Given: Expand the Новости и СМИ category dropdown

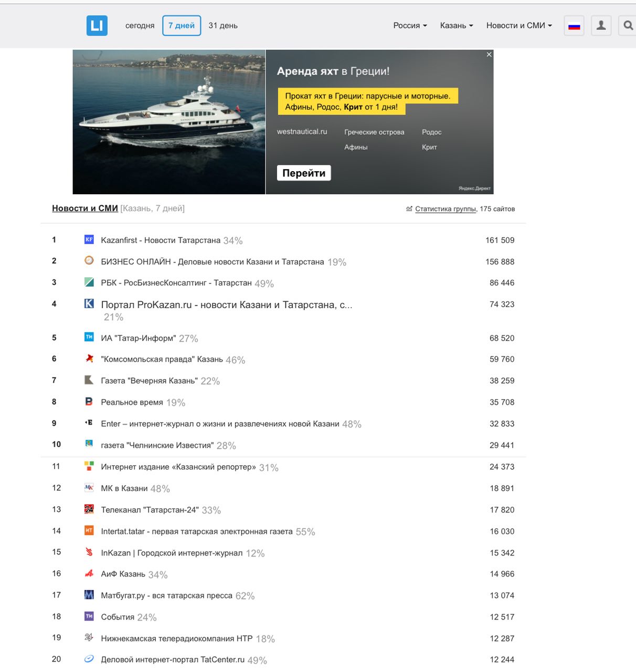Looking at the screenshot, I should coord(519,25).
